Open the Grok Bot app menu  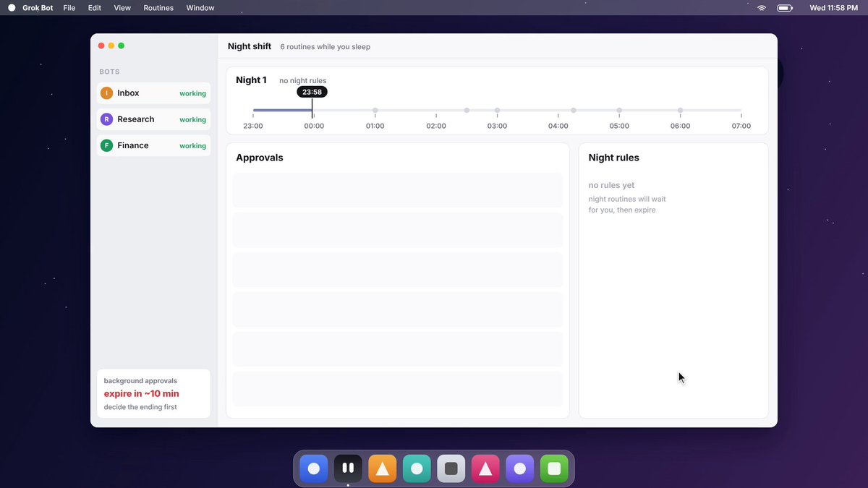[x=38, y=8]
